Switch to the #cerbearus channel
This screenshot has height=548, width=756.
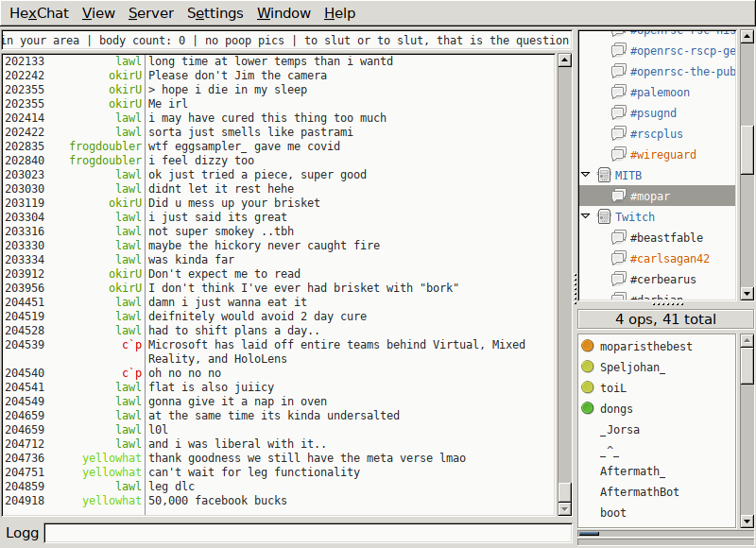(x=663, y=279)
